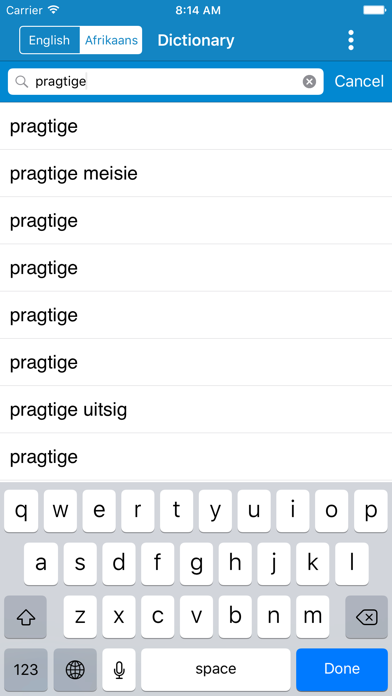The height and width of the screenshot is (696, 392).
Task: Open the three-dot more options menu
Action: point(351,40)
